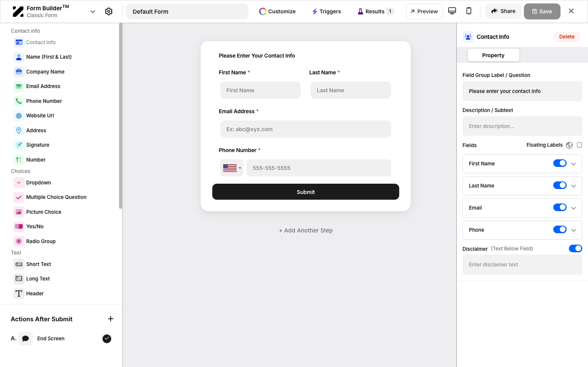Viewport: 588px width, 367px height.
Task: Open the Triggers tab
Action: pyautogui.click(x=327, y=11)
